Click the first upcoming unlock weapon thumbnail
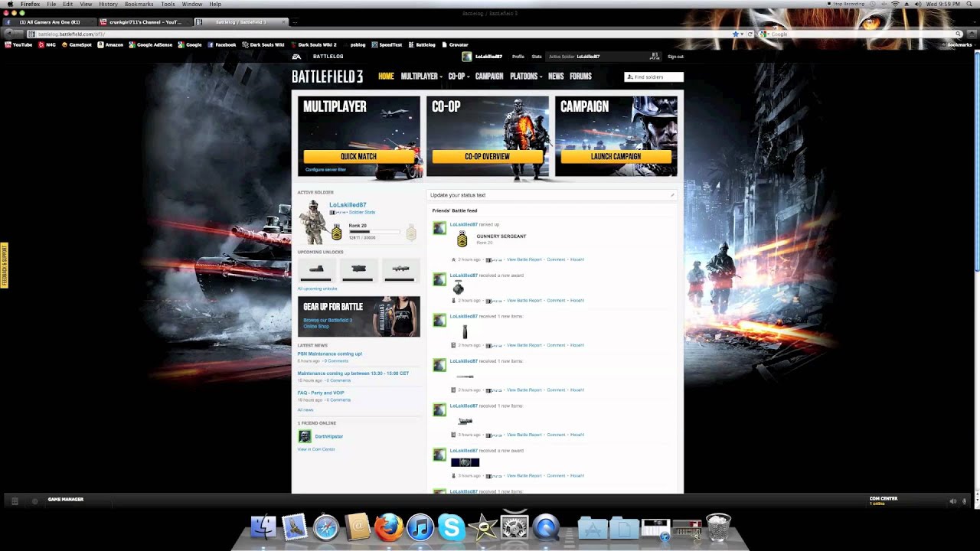 click(316, 269)
